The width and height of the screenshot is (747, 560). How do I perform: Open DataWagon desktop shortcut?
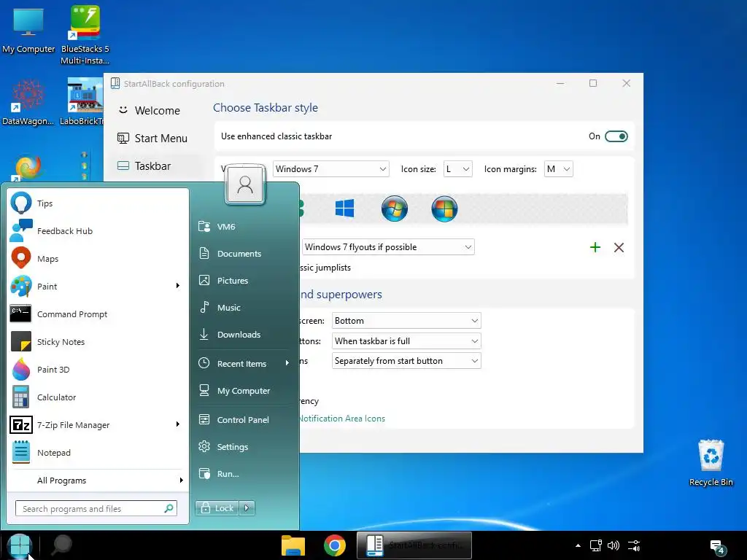[28, 102]
